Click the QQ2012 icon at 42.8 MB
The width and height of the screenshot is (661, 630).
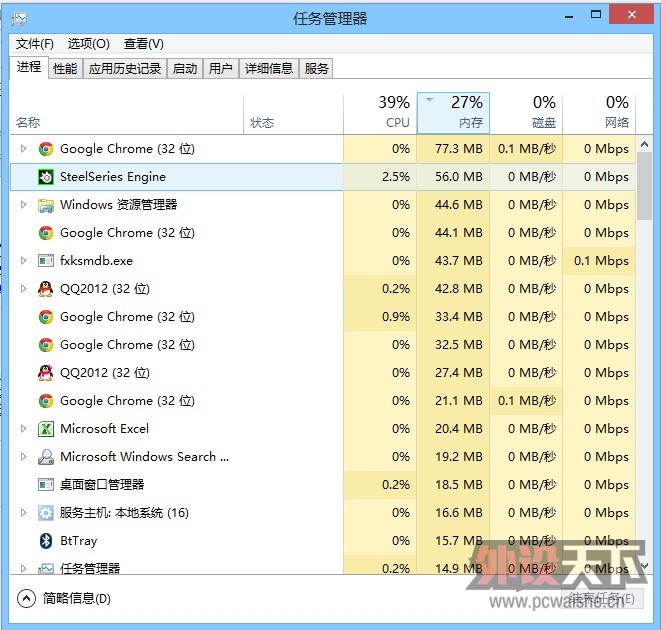coord(46,289)
